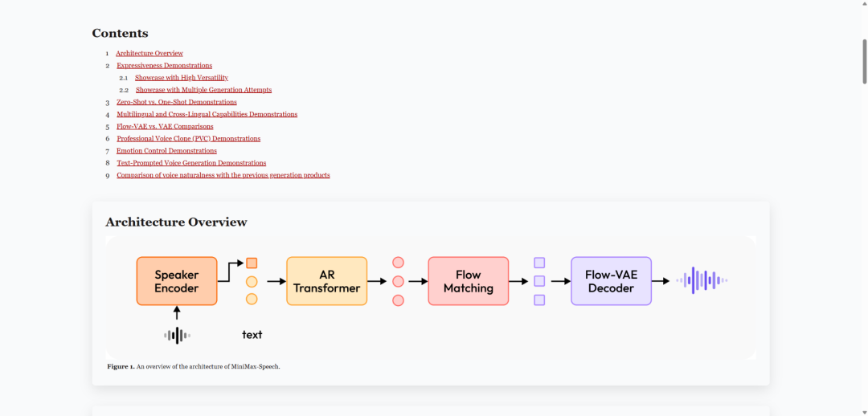The image size is (868, 416).
Task: Open Comparison of voice naturalness link
Action: [x=223, y=175]
